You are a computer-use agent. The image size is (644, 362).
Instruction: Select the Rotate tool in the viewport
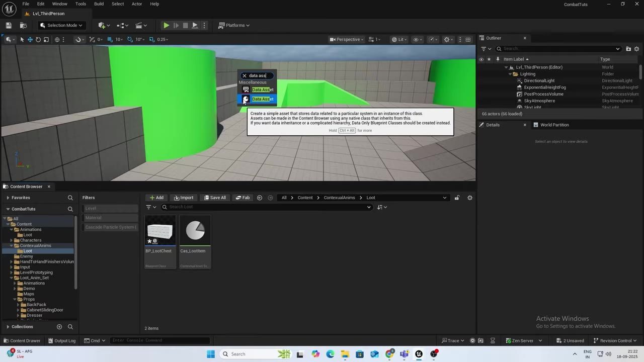(38, 39)
